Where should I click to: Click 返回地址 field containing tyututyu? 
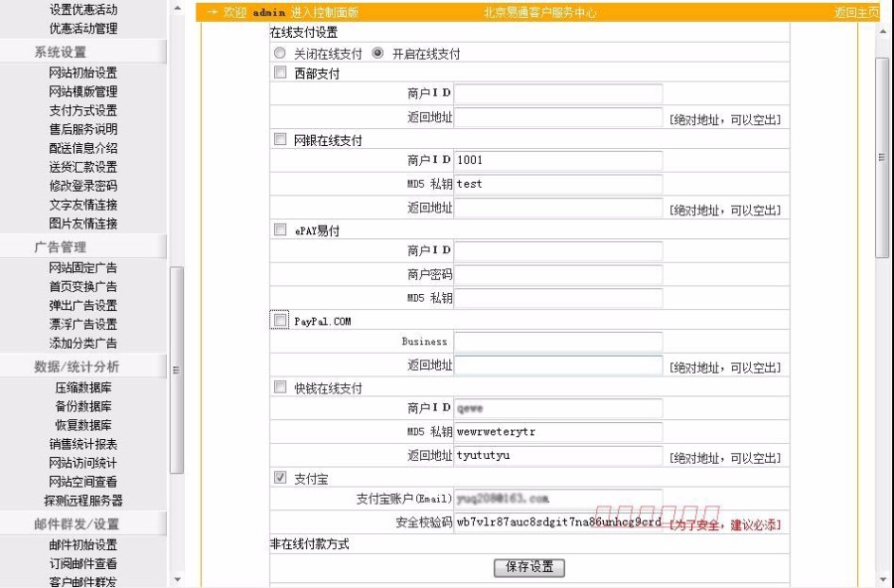coord(558,456)
